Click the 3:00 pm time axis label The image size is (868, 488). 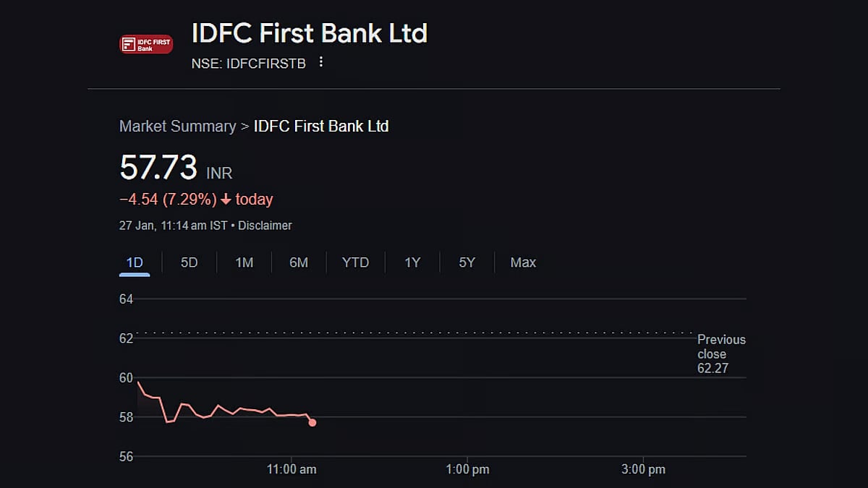(x=643, y=470)
